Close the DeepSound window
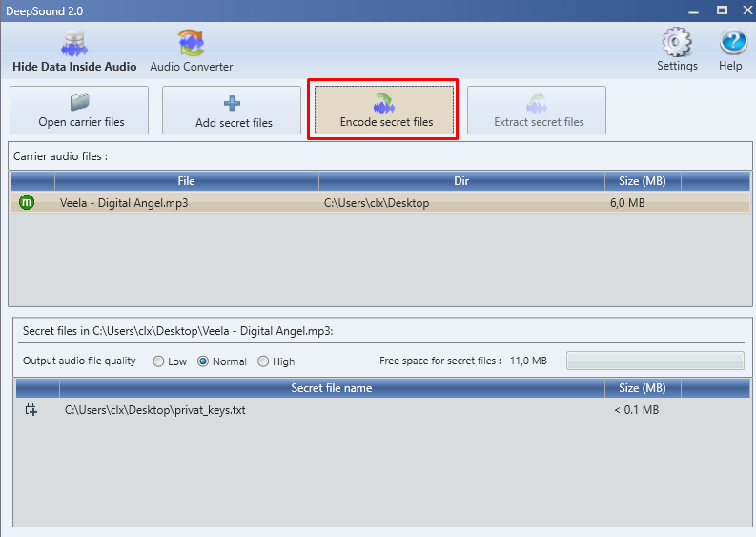 click(747, 10)
